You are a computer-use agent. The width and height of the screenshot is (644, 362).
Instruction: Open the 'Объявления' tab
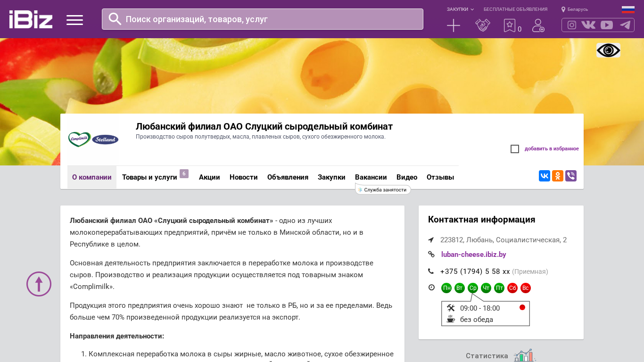(x=288, y=177)
